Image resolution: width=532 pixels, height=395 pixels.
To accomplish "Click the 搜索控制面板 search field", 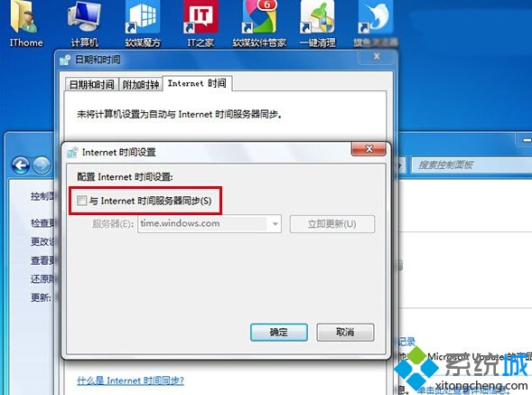I will 471,165.
